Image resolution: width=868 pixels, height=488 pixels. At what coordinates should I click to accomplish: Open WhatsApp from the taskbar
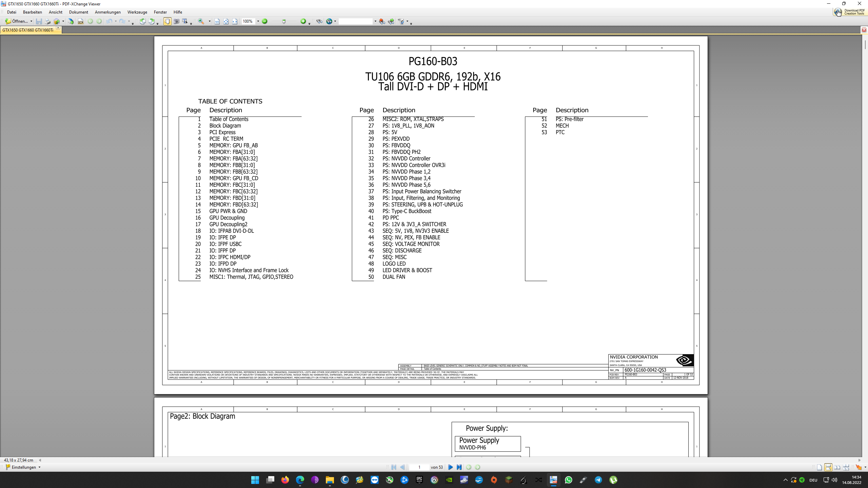click(568, 480)
